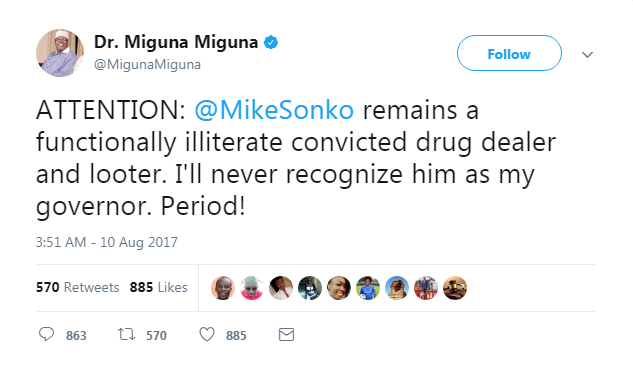View the 885 Likes list
The image size is (633, 372).
tap(159, 287)
